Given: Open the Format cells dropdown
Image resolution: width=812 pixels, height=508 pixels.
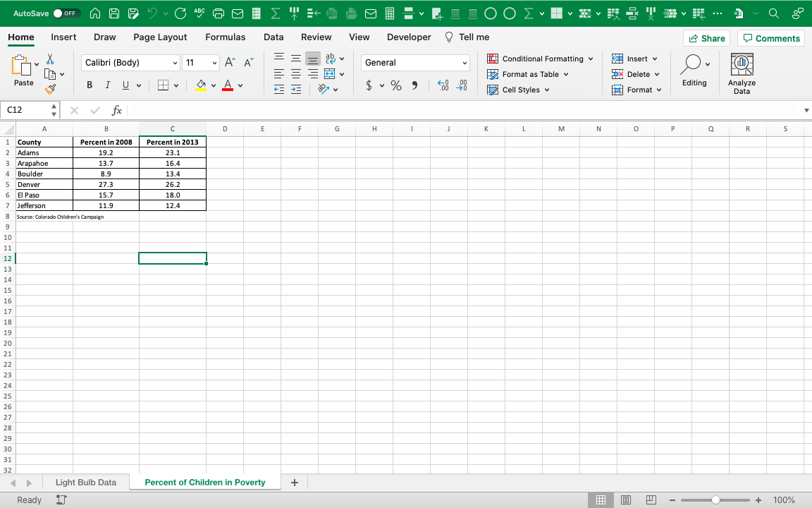Looking at the screenshot, I should 636,90.
